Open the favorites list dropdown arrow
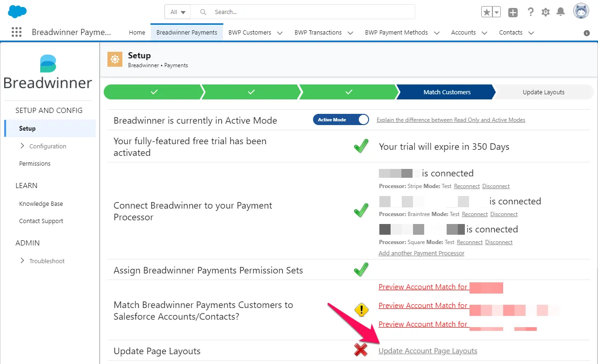598x364 pixels. (x=497, y=12)
